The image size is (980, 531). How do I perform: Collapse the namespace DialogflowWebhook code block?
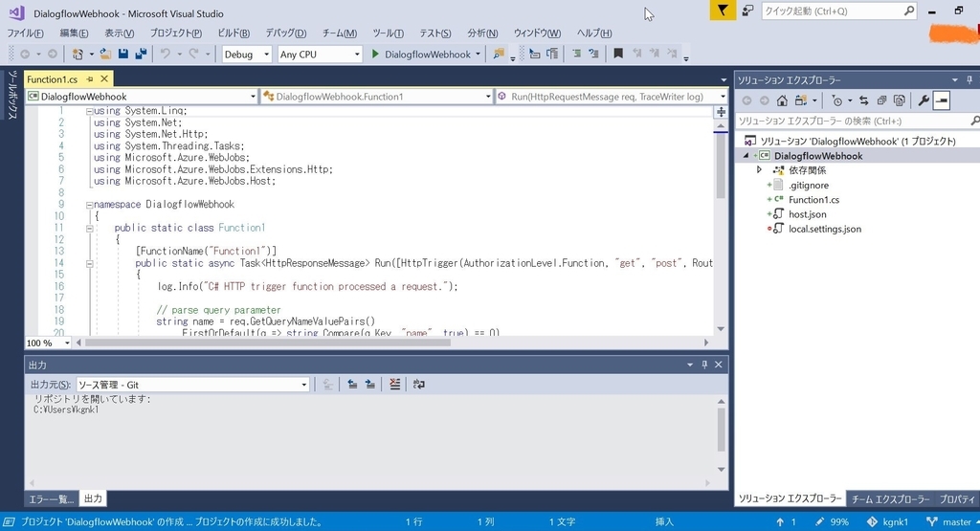89,205
